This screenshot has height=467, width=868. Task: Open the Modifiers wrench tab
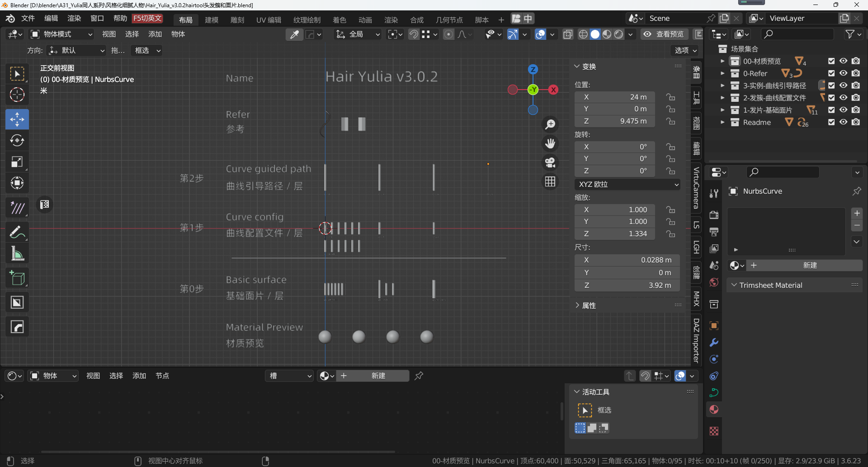point(714,343)
